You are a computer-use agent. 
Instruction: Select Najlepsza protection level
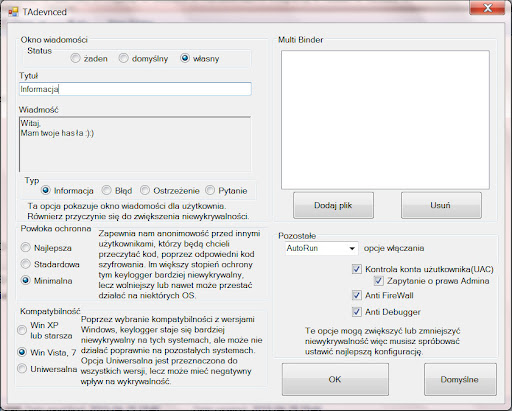[25, 248]
